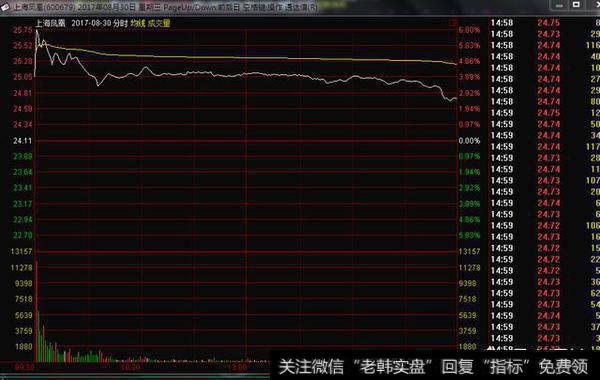Viewport: 600px width, 380px height.
Task: Click the 25.52 price axis label
Action: pyautogui.click(x=23, y=46)
